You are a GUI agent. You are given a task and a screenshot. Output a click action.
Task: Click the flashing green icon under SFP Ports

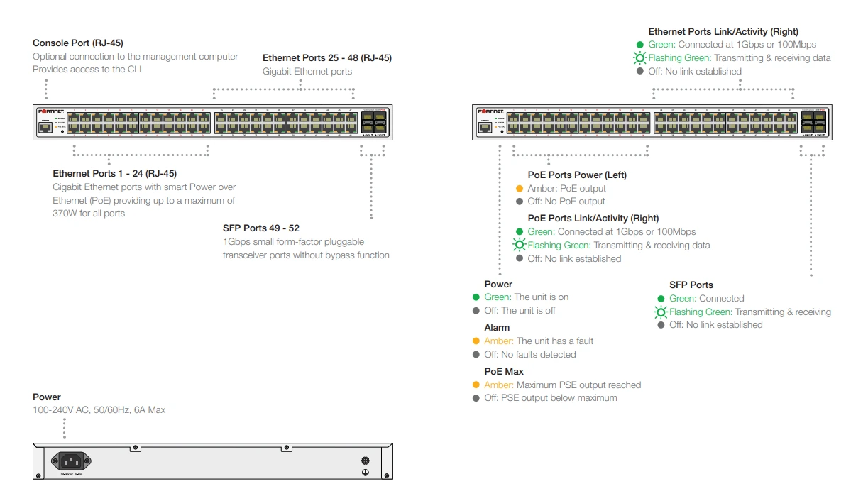661,312
